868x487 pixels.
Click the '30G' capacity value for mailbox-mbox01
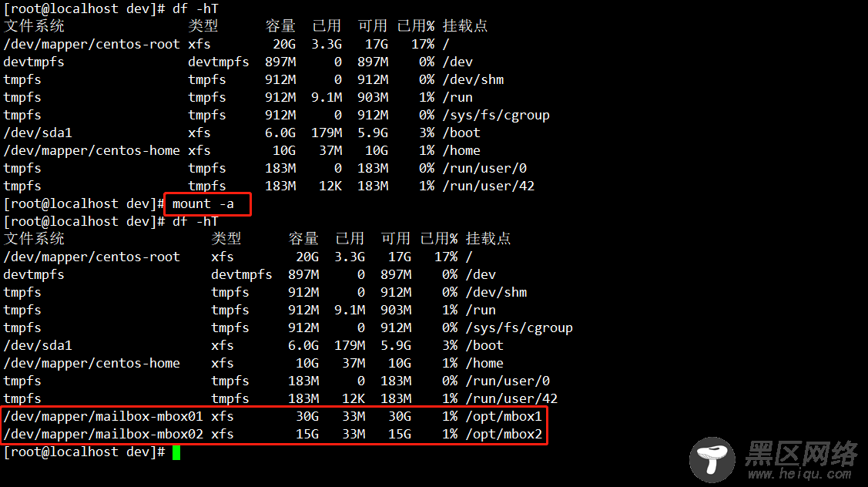tap(307, 417)
